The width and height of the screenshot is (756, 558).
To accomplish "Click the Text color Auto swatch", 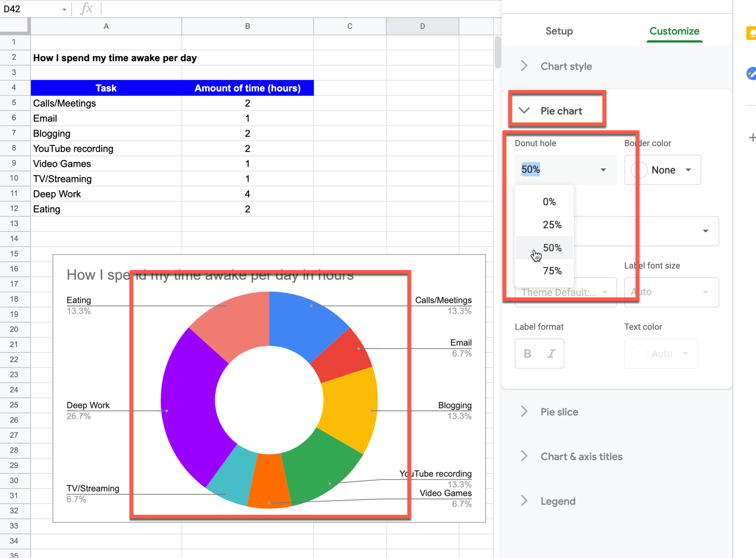I will pyautogui.click(x=639, y=354).
